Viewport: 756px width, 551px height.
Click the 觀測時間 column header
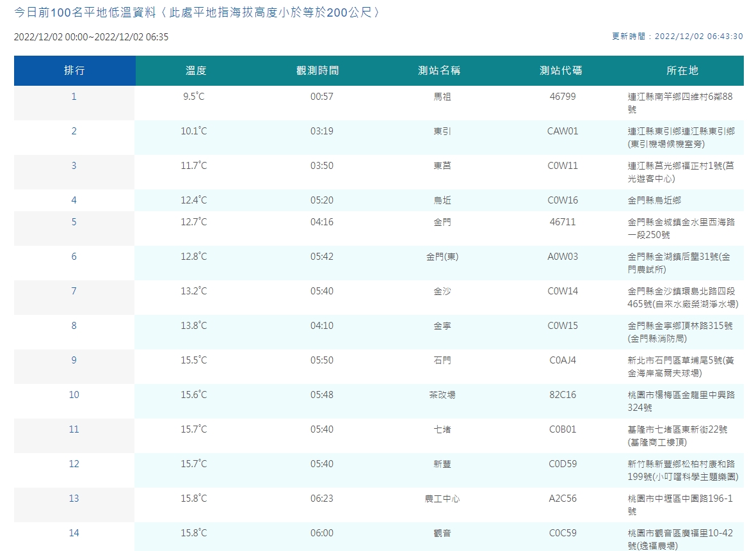[x=318, y=70]
